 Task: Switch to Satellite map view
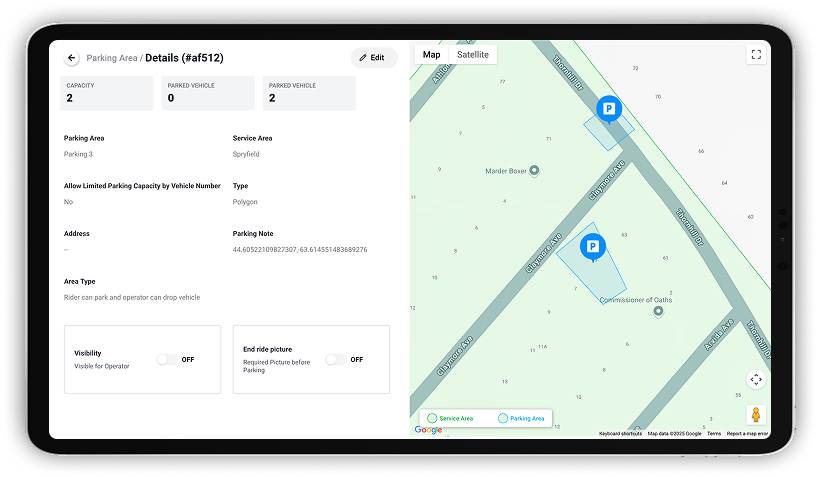coord(472,55)
